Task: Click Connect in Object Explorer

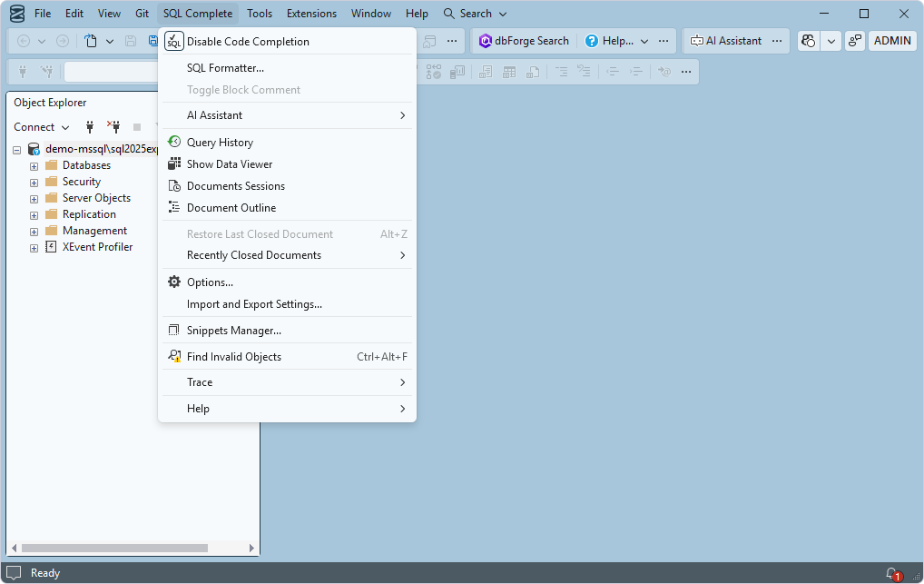Action: coord(34,127)
